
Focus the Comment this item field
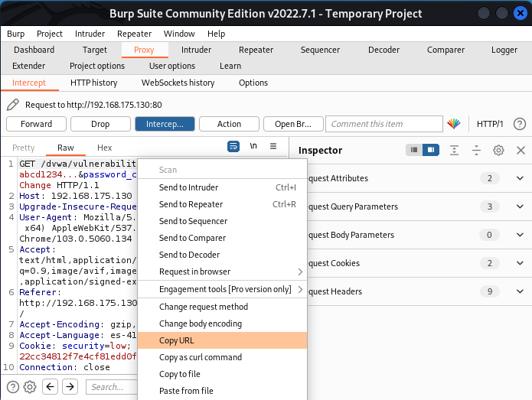(x=384, y=124)
